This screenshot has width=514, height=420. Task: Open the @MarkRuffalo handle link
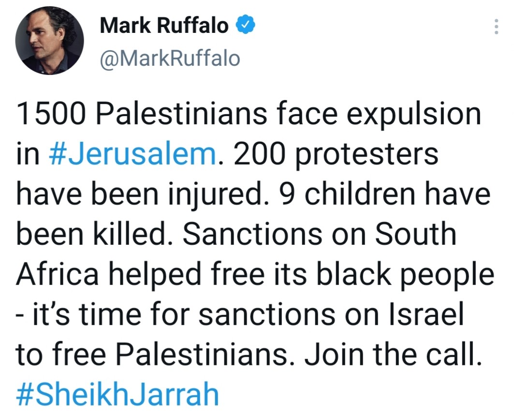click(170, 59)
